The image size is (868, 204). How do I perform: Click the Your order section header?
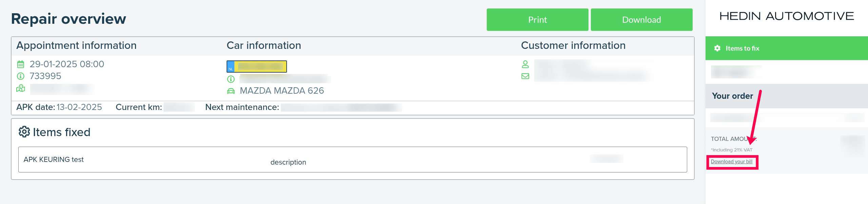pos(732,96)
